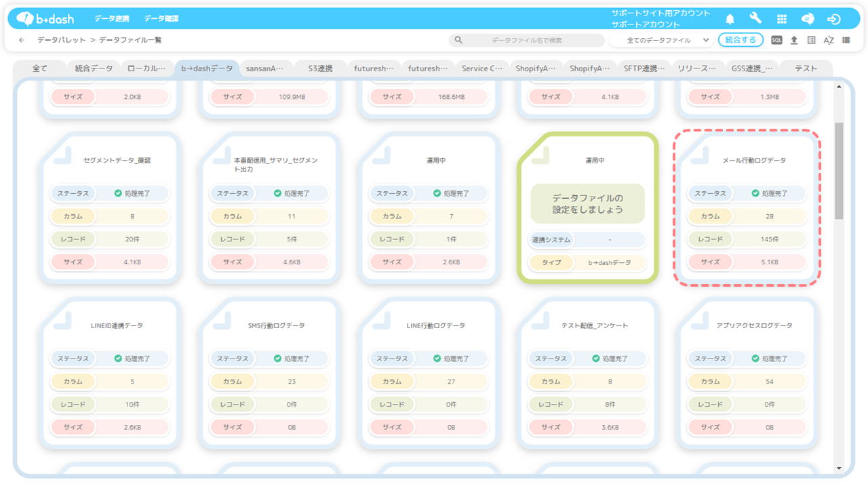Sort files with the AZ icon
Image resolution: width=868 pixels, height=488 pixels.
(x=829, y=40)
